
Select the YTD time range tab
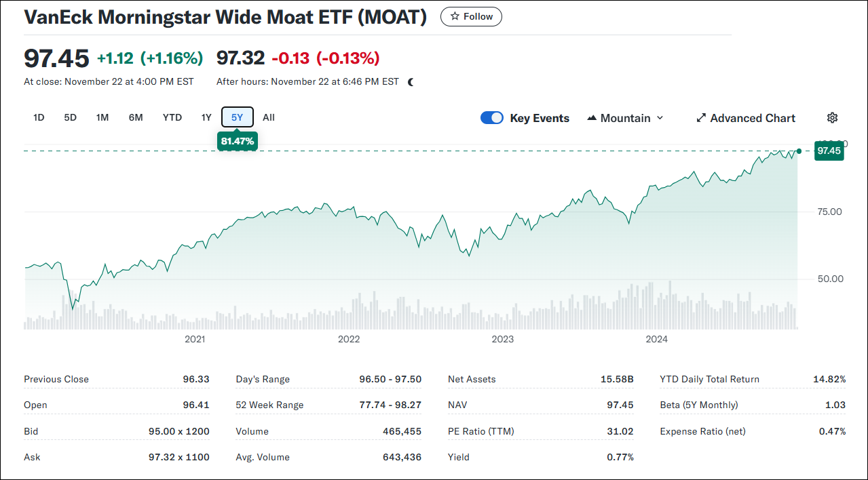point(172,117)
